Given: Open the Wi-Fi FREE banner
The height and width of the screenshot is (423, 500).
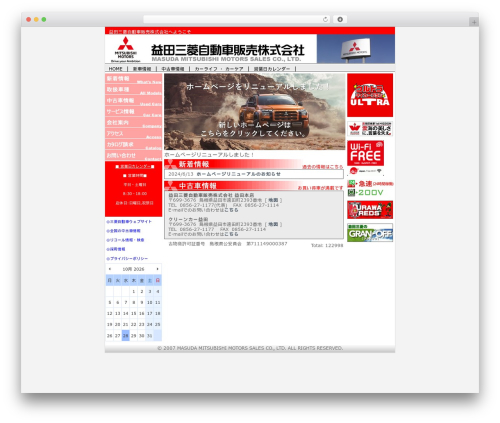Looking at the screenshot, I should coord(365,153).
